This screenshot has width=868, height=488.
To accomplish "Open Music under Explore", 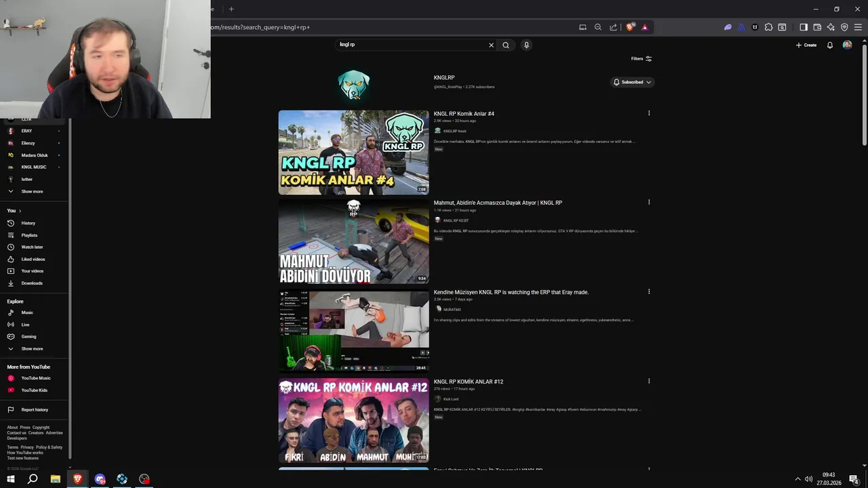I will coord(34,312).
